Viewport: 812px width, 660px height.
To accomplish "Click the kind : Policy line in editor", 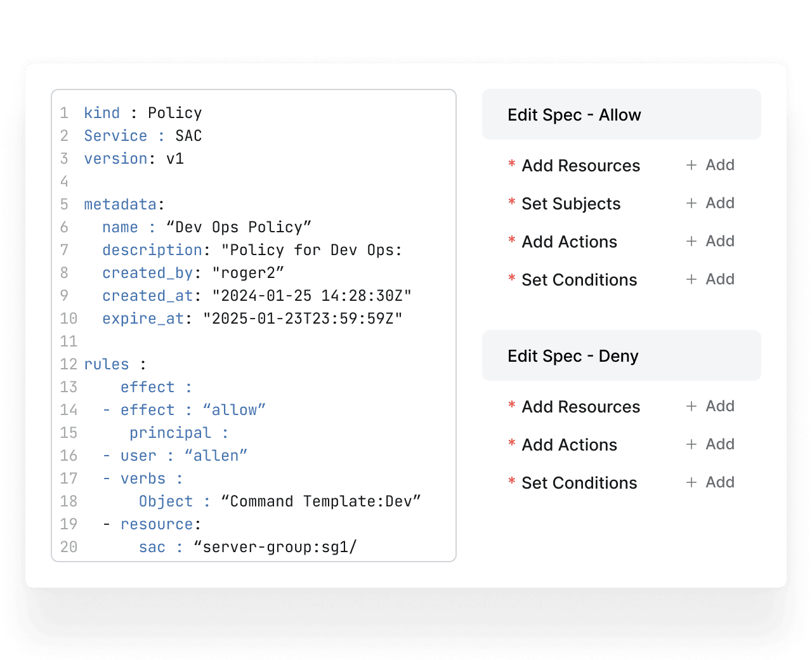I will point(143,113).
